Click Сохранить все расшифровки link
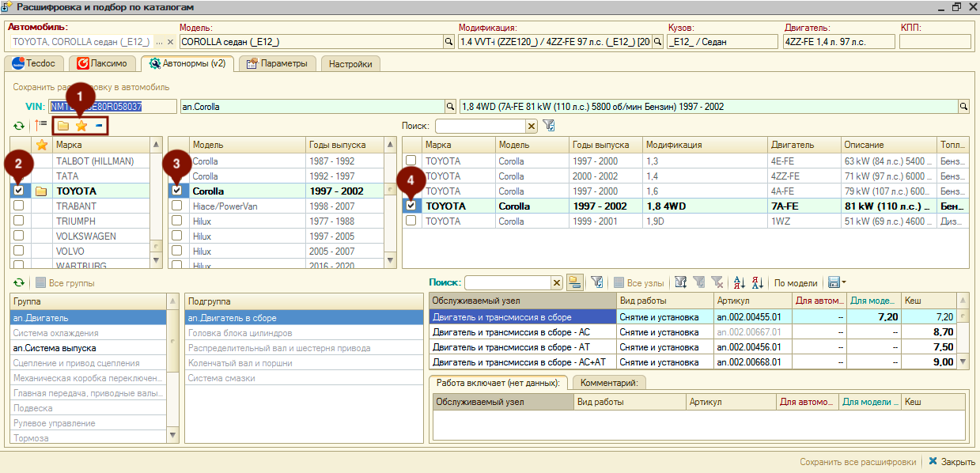980x473 pixels. [x=857, y=462]
